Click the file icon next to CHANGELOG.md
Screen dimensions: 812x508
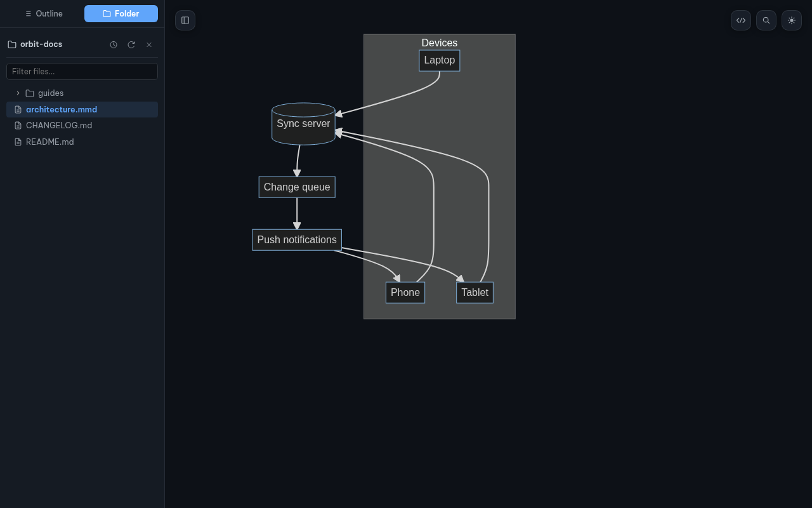(x=18, y=126)
